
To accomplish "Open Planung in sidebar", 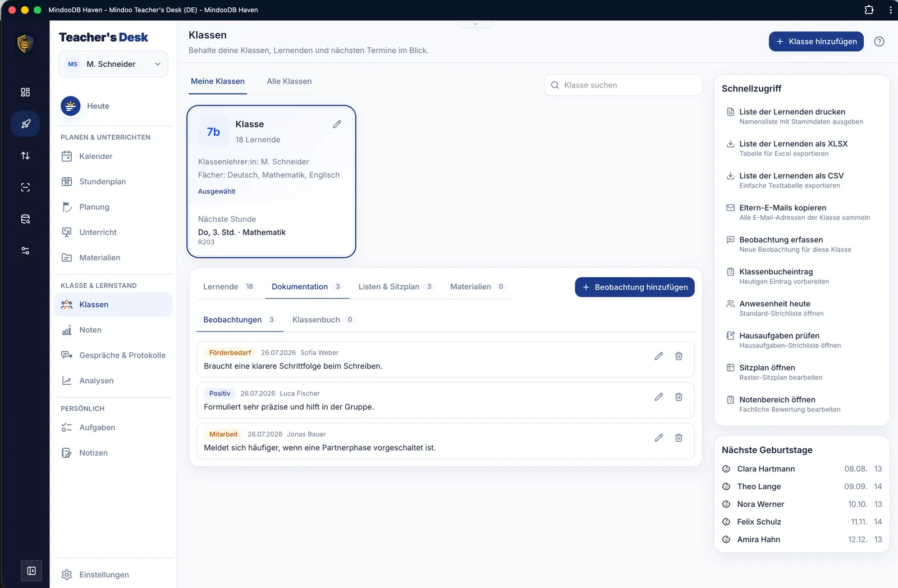I will click(x=113, y=207).
